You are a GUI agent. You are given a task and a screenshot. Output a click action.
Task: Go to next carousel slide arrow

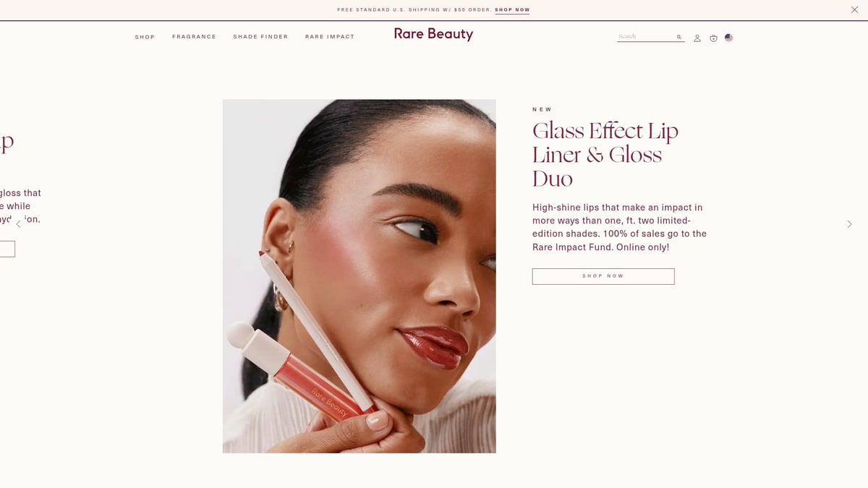coord(849,224)
